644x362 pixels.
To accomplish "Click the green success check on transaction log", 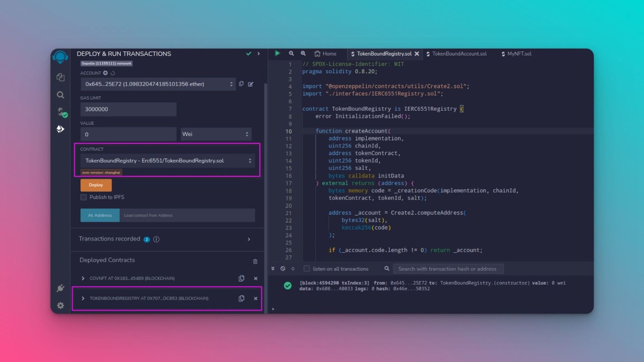I will (x=288, y=286).
